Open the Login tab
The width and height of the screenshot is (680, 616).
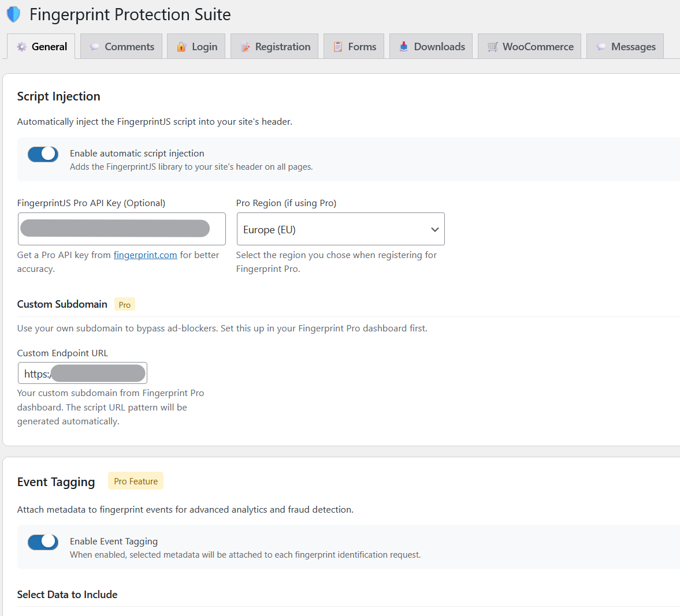[196, 46]
